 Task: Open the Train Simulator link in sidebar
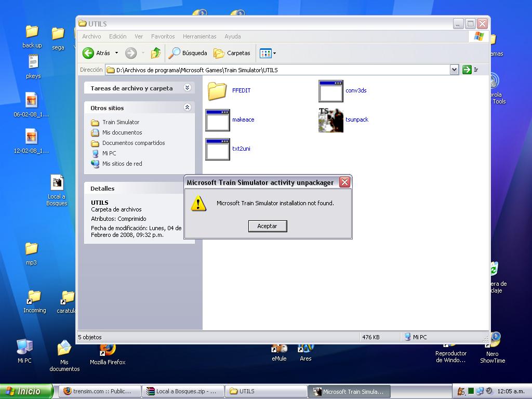(121, 122)
